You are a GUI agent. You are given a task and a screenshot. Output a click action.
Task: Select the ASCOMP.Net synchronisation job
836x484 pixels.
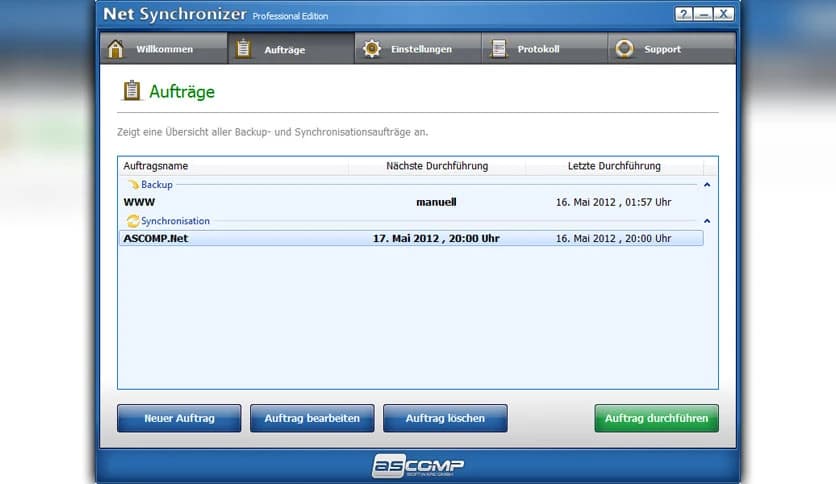click(x=412, y=238)
